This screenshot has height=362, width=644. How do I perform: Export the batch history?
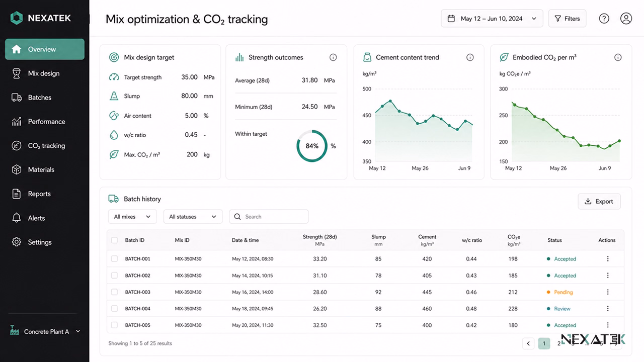pyautogui.click(x=599, y=202)
